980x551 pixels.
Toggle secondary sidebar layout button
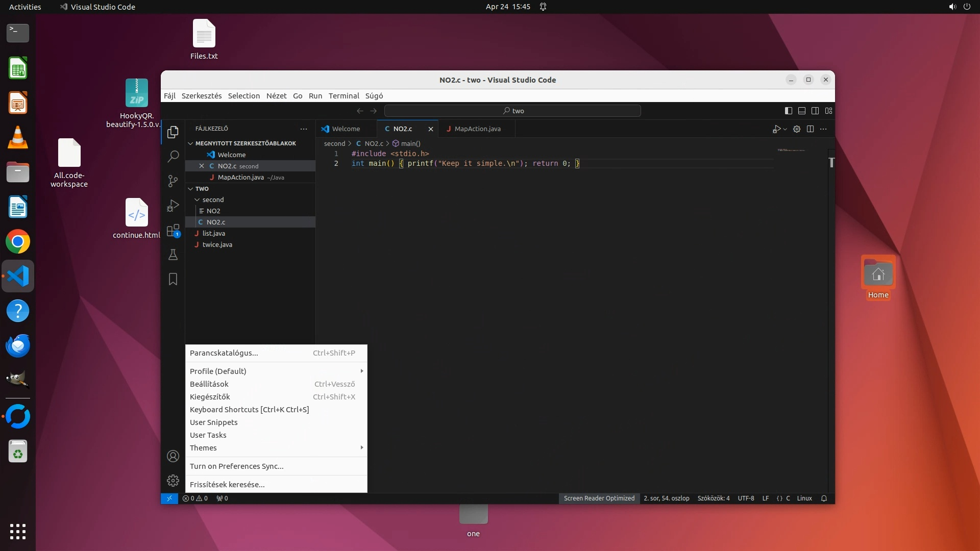815,111
